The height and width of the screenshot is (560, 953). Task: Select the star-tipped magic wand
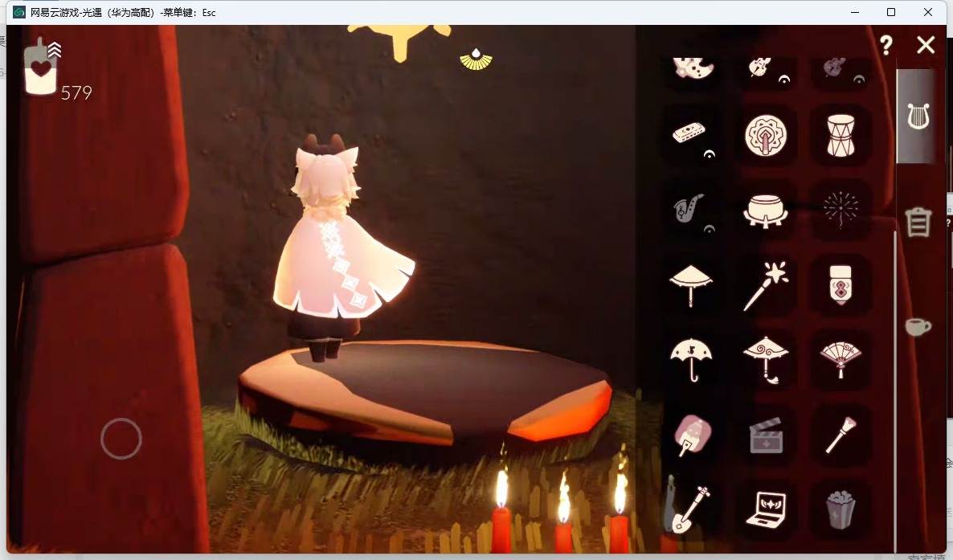(x=765, y=285)
